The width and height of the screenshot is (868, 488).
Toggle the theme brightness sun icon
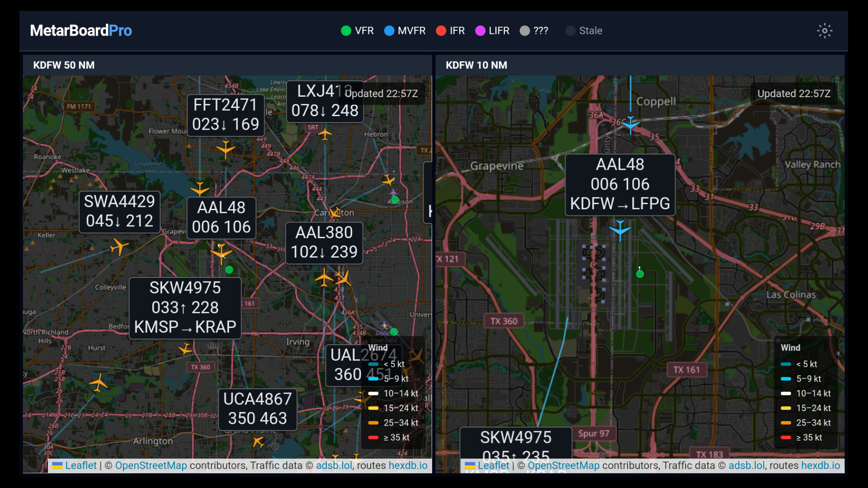tap(825, 31)
